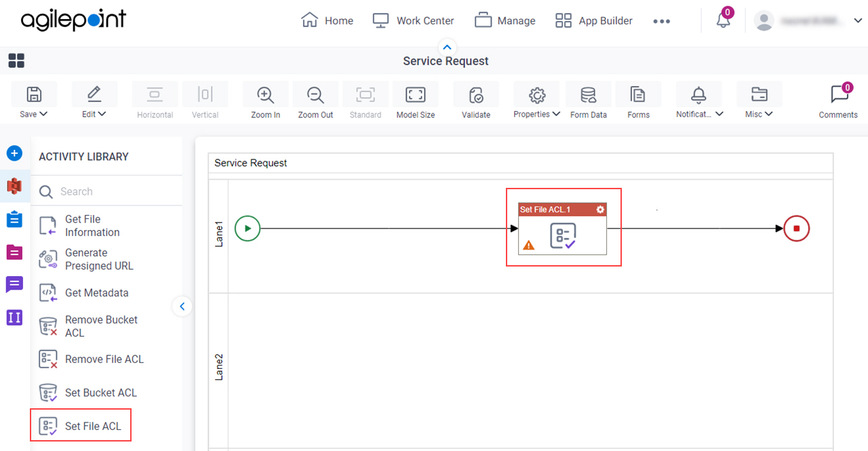The width and height of the screenshot is (868, 451).
Task: Open Work Center from the top navigation
Action: [x=413, y=20]
